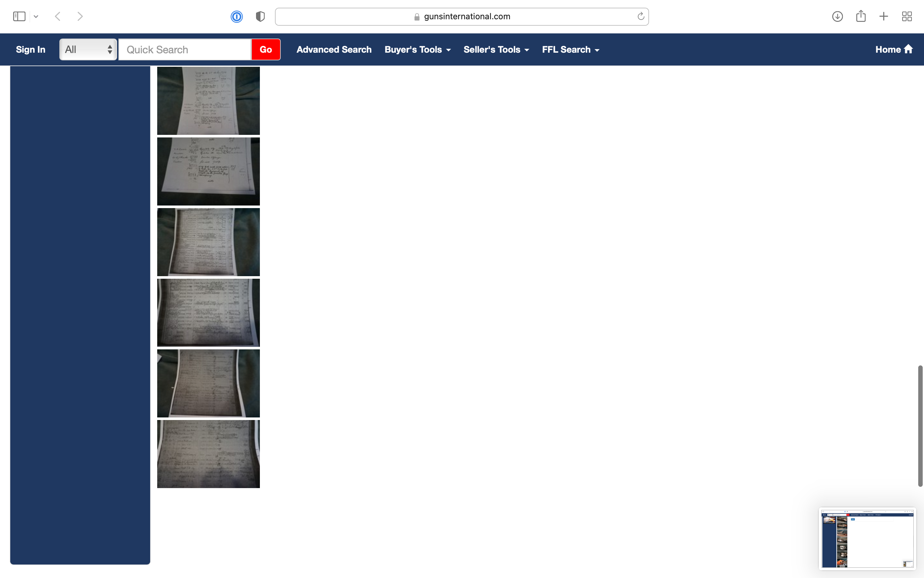This screenshot has height=578, width=924.
Task: Open the 1Password extension icon
Action: [237, 16]
